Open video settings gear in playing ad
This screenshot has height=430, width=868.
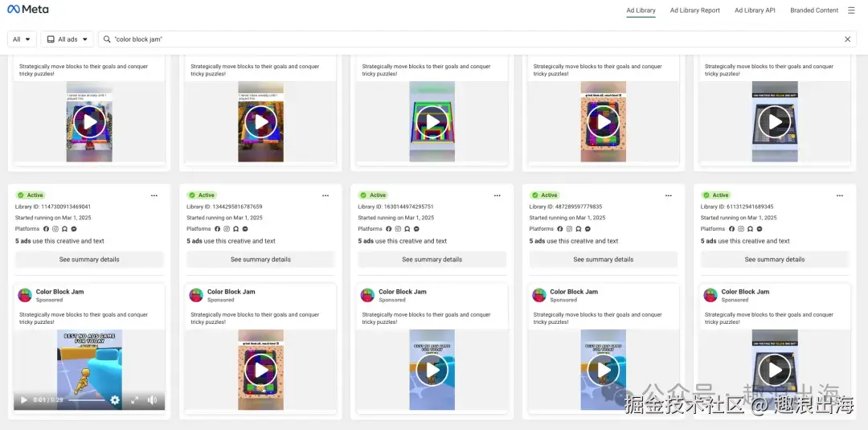point(115,399)
